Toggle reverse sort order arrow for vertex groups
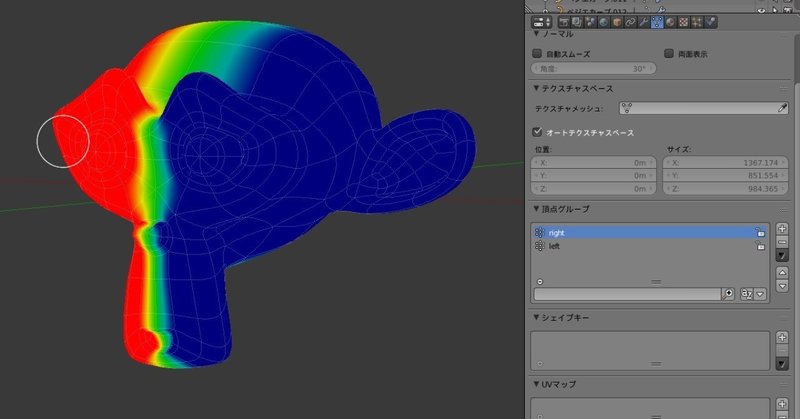Screen dimensions: 800x419 pos(760,294)
